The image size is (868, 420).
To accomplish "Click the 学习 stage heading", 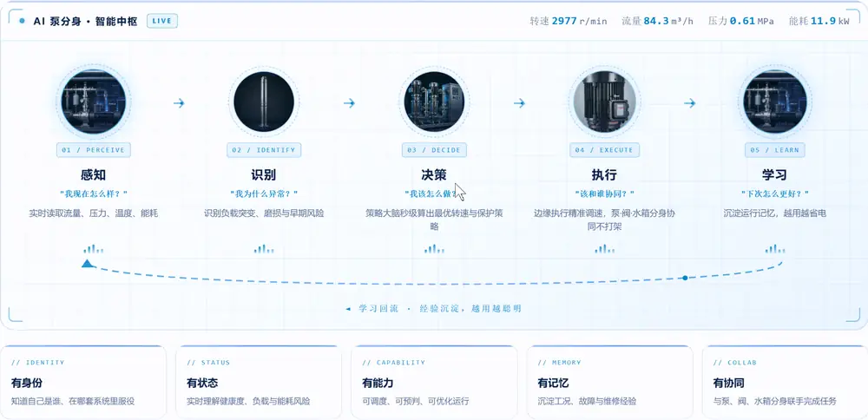I will 774,175.
